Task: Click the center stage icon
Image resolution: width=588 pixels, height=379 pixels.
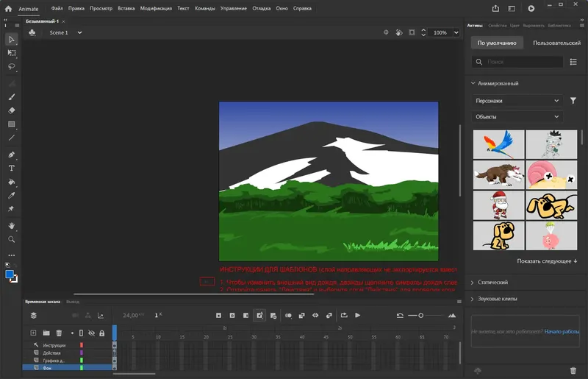Action: coord(386,32)
